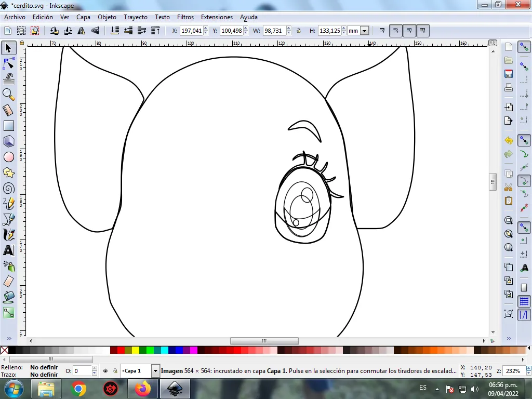
Task: Select the Pencil freehand tool
Action: tap(8, 204)
